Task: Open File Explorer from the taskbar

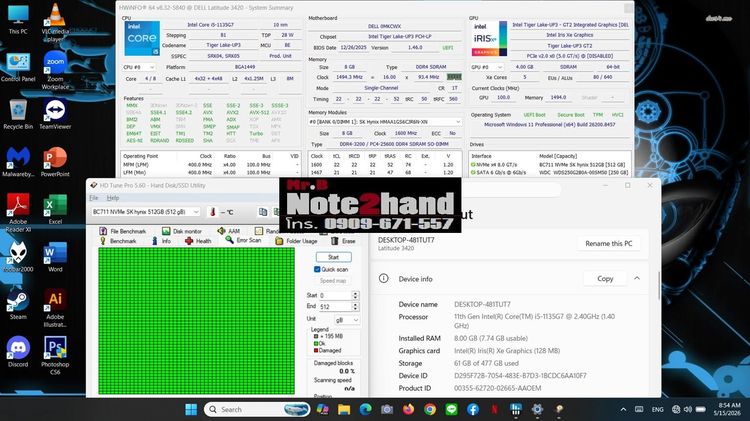Action: coord(344,410)
